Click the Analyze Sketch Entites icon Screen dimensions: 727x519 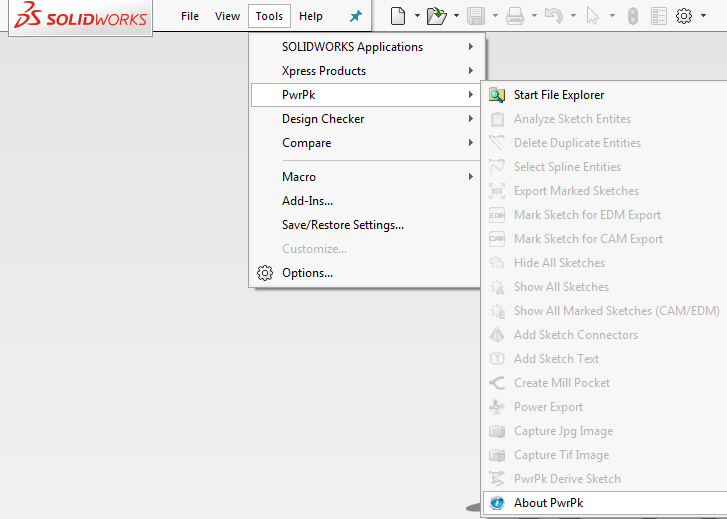coord(497,119)
